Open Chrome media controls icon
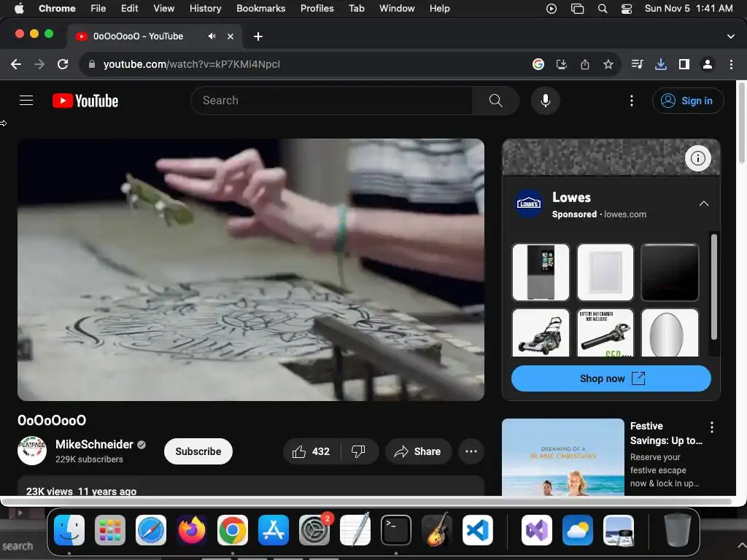 point(637,64)
